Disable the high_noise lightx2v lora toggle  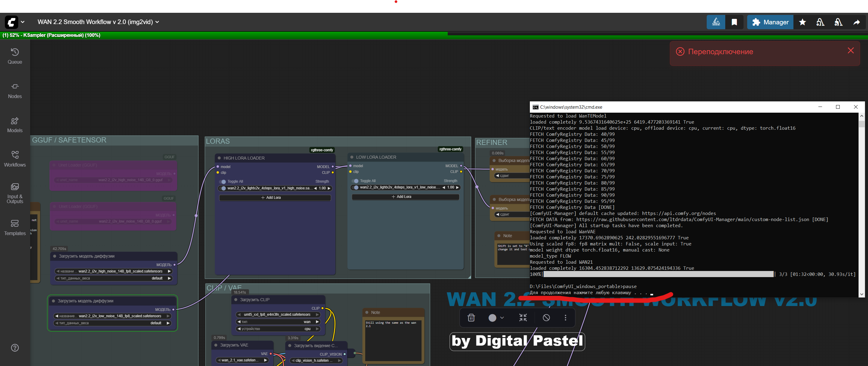[x=223, y=188]
